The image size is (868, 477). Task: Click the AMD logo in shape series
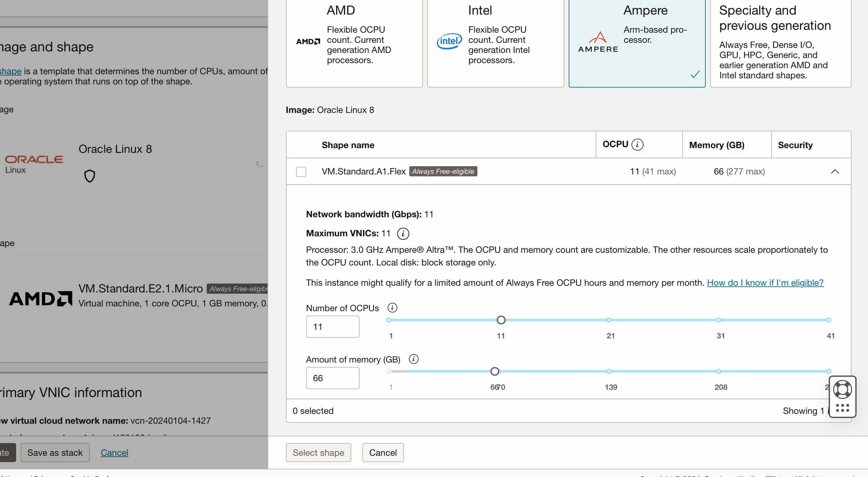(x=308, y=42)
